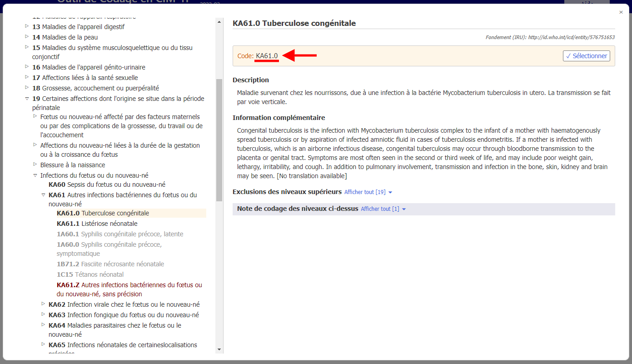Open KA62 Infection virale chez le fœtus
This screenshot has width=632, height=364.
tap(124, 304)
